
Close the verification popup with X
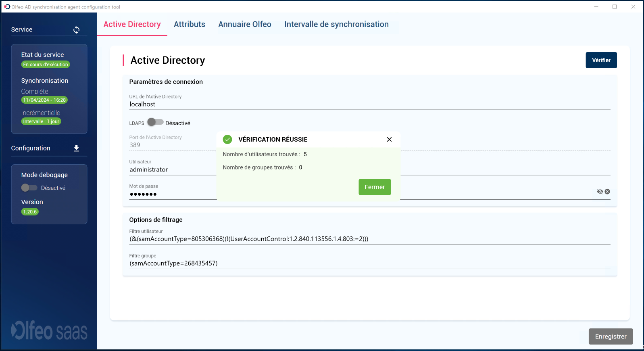click(x=389, y=140)
